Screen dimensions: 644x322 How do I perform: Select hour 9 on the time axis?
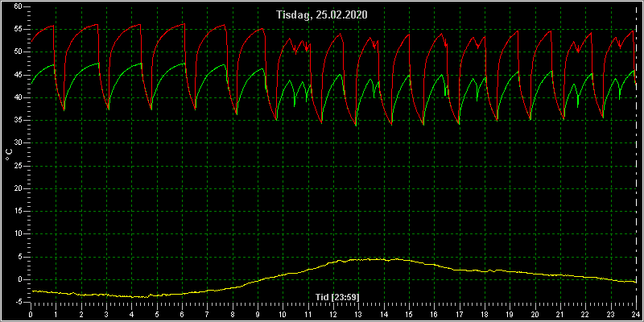point(258,314)
